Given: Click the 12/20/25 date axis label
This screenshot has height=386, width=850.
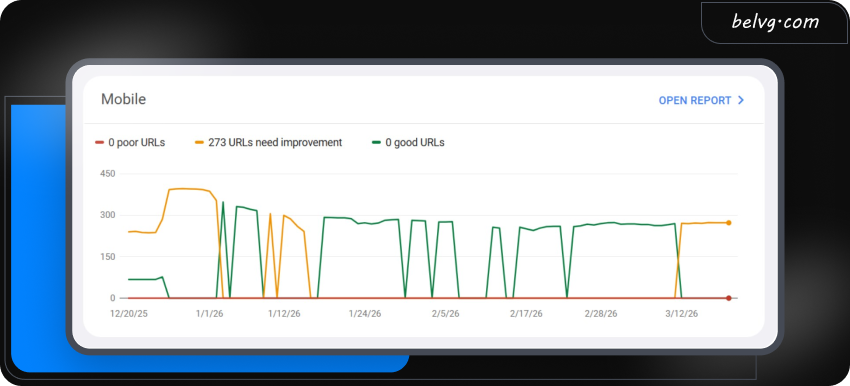Looking at the screenshot, I should (128, 314).
